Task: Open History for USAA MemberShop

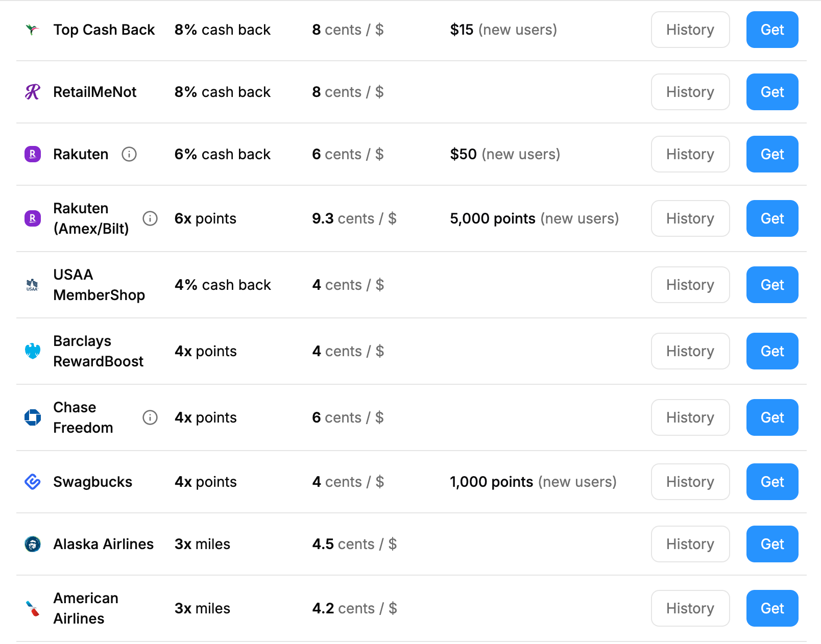Action: [690, 285]
